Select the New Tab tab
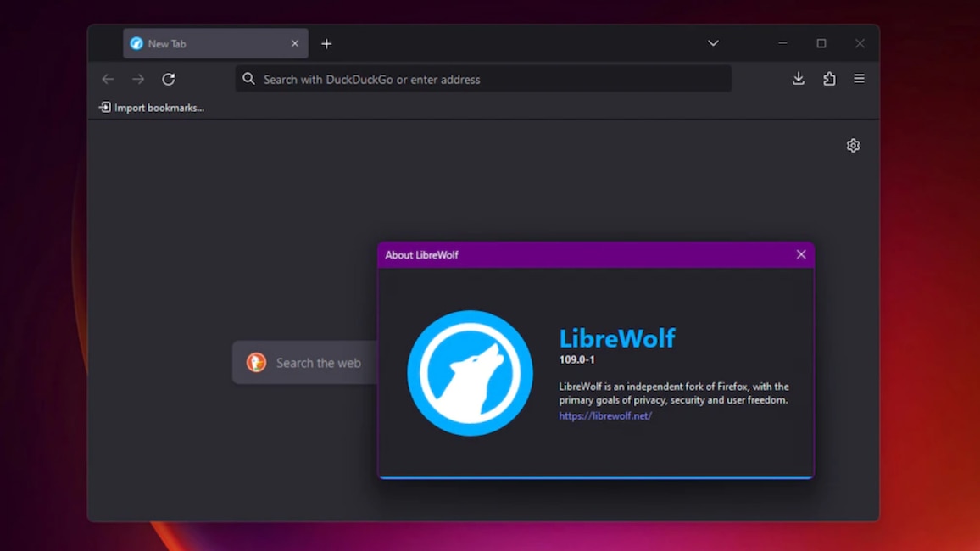The width and height of the screenshot is (980, 551). pos(215,44)
